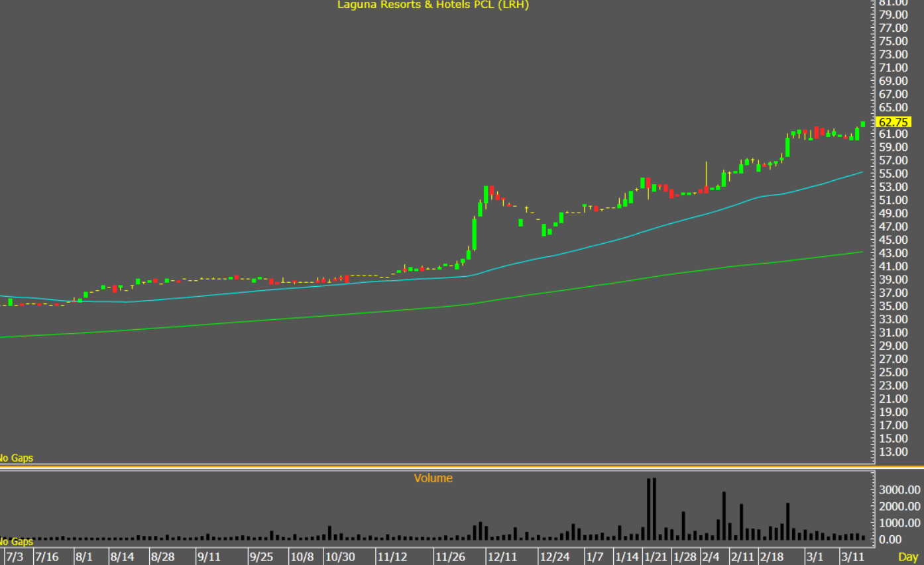
Task: Click the 12/11 date label
Action: (502, 556)
